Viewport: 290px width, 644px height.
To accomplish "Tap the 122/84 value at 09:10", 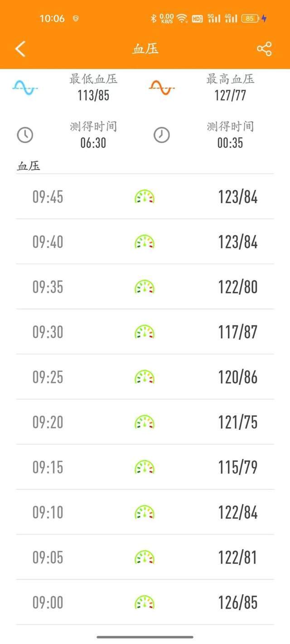I will [238, 513].
